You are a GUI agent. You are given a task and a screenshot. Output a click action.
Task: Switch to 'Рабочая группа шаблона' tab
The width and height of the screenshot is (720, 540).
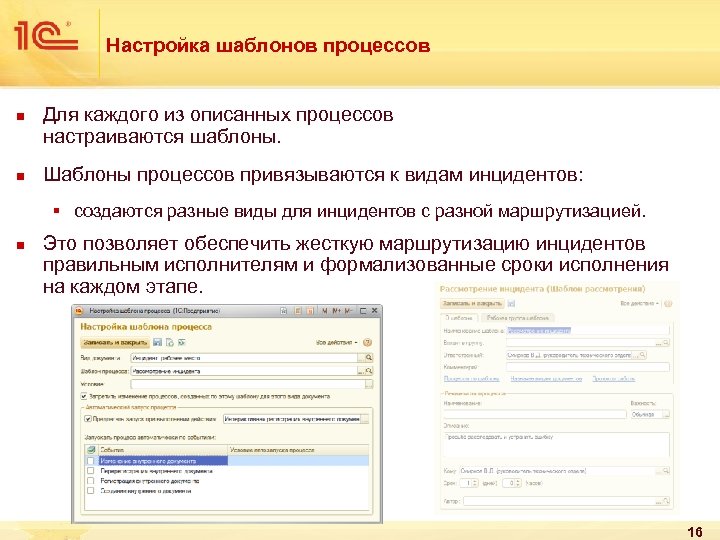point(518,318)
